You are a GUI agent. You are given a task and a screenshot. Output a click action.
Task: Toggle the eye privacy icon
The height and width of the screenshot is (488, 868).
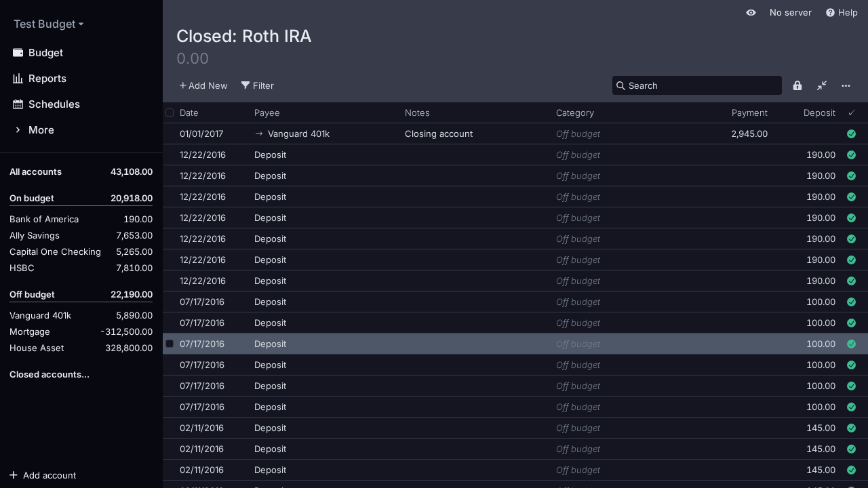(x=751, y=13)
